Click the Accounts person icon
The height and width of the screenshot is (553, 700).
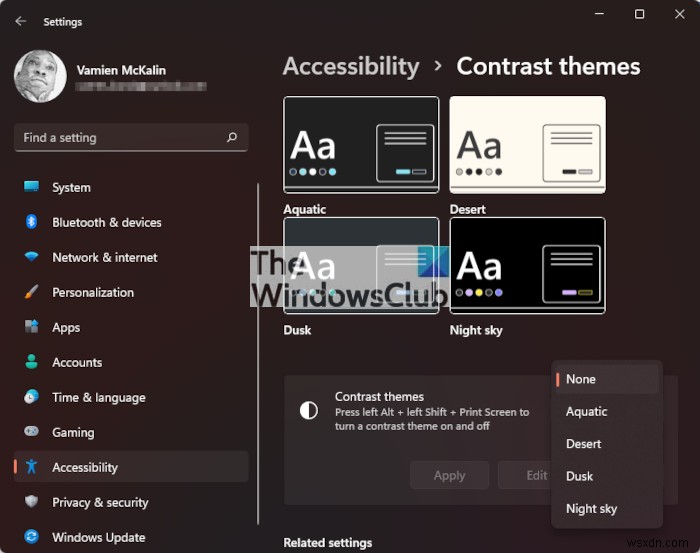pyautogui.click(x=31, y=362)
